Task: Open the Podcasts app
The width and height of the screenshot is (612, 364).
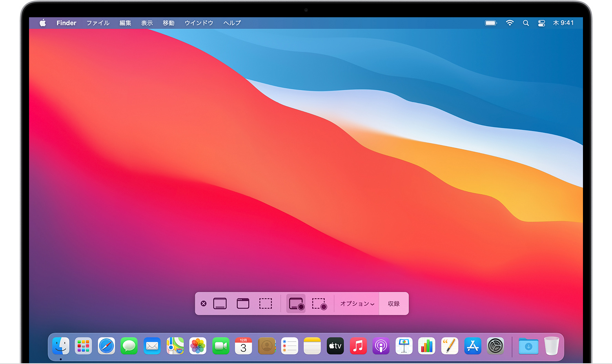Action: coord(381,346)
